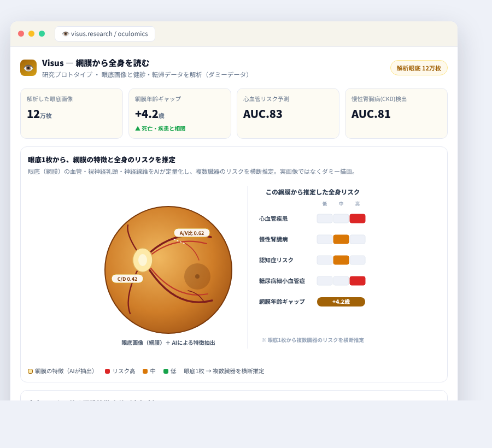This screenshot has height=448, width=492.
Task: Click the 中 column header
Action: (341, 204)
